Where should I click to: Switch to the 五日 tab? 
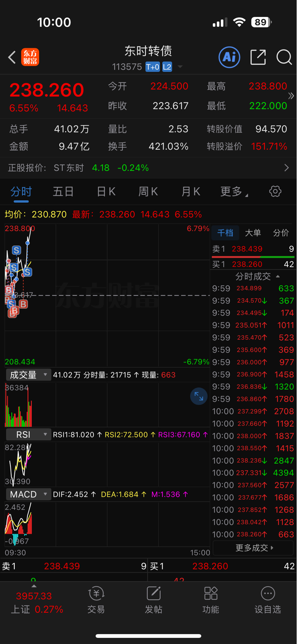tap(63, 191)
